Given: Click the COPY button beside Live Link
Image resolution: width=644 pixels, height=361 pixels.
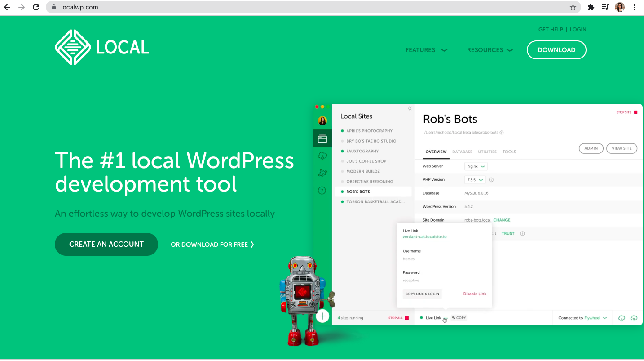Looking at the screenshot, I should coord(459,318).
